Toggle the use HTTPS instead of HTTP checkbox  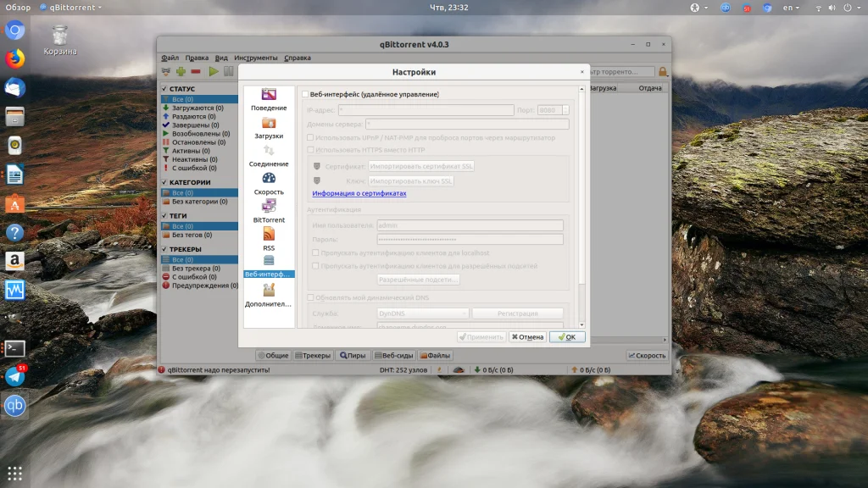coord(310,149)
